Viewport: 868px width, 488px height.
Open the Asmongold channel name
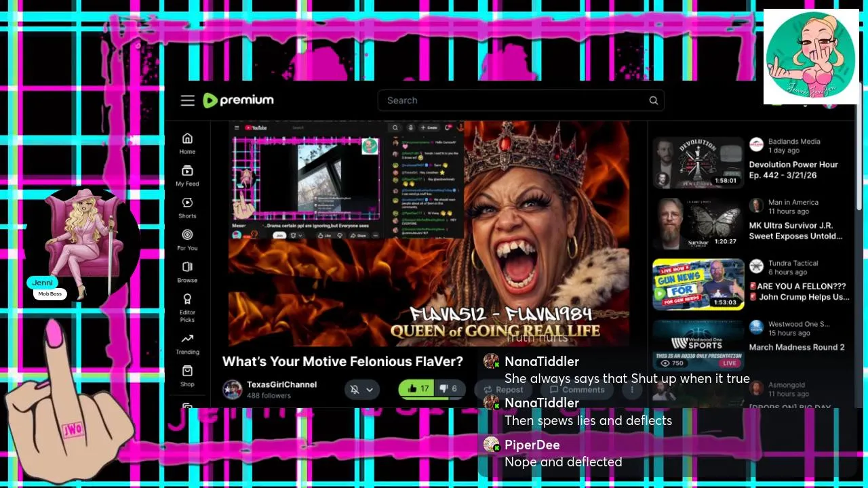(x=787, y=386)
